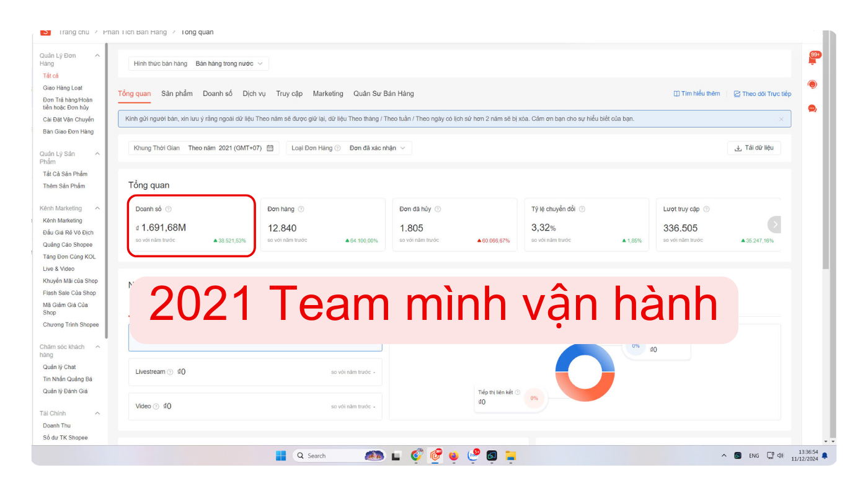The image size is (868, 496).
Task: Click the help icon beside Doanh số
Action: (x=169, y=210)
